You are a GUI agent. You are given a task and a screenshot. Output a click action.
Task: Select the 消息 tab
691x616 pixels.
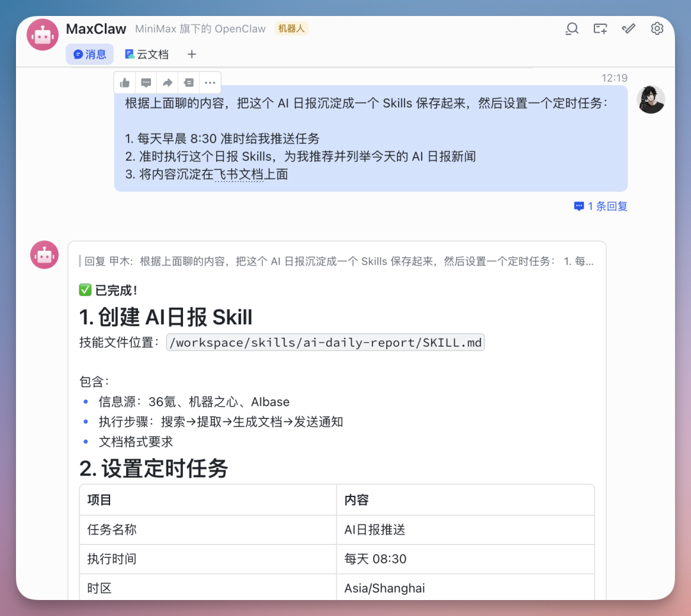90,54
